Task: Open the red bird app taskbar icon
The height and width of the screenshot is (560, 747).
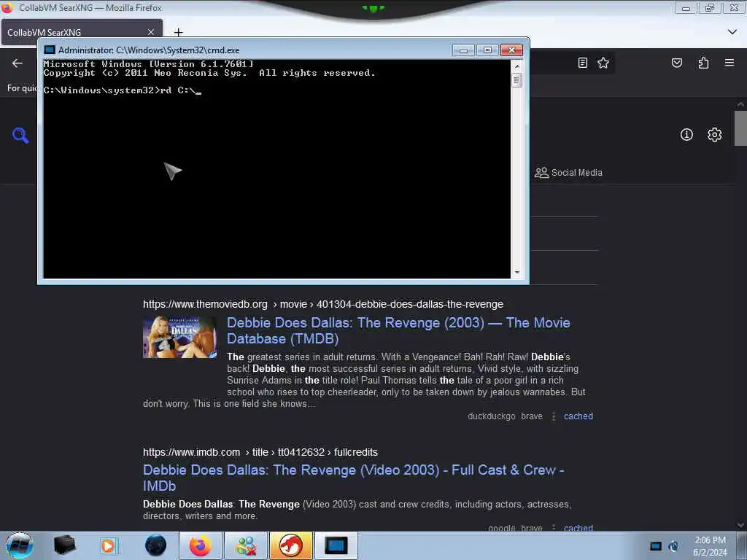Action: [291, 545]
